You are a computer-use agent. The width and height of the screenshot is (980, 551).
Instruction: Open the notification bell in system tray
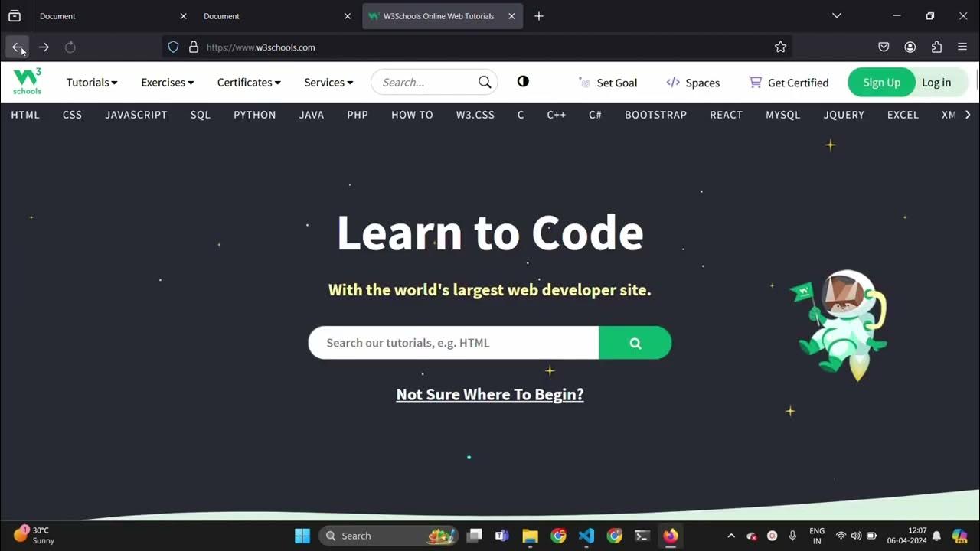pyautogui.click(x=936, y=536)
